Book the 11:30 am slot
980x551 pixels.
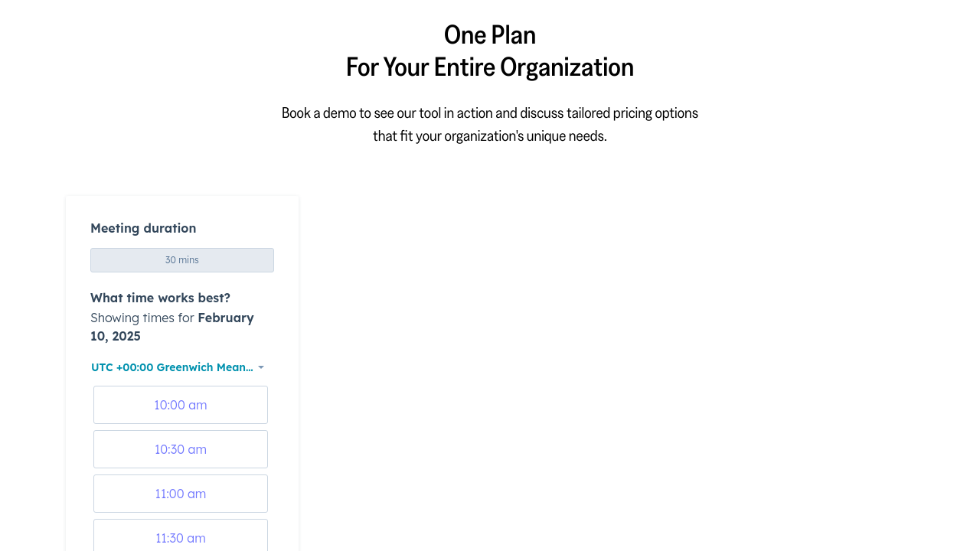tap(181, 537)
